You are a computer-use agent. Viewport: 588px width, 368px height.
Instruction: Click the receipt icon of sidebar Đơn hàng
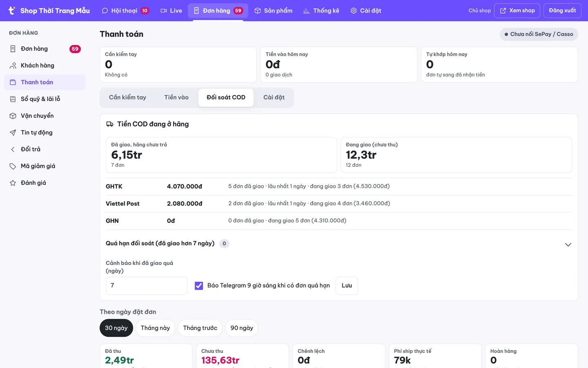(13, 49)
